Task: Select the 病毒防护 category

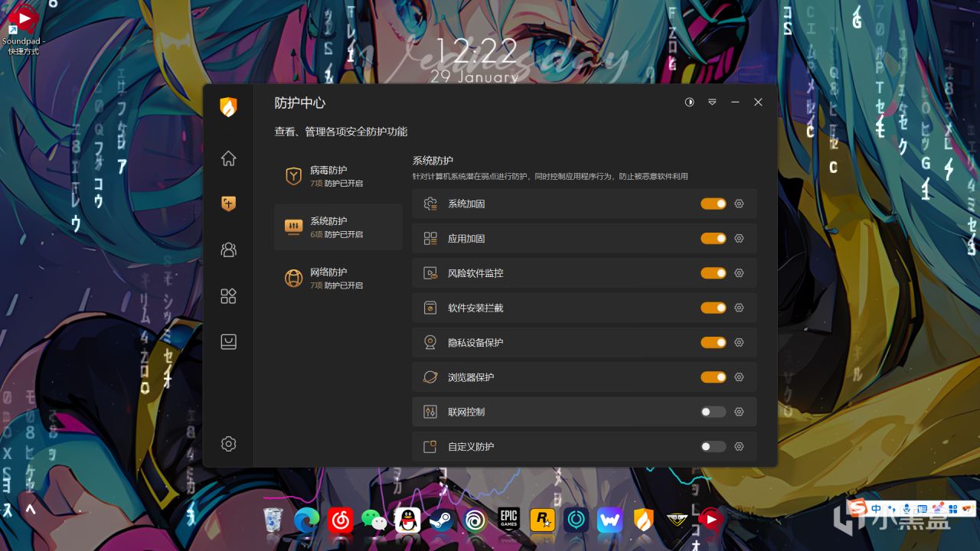Action: (x=338, y=176)
